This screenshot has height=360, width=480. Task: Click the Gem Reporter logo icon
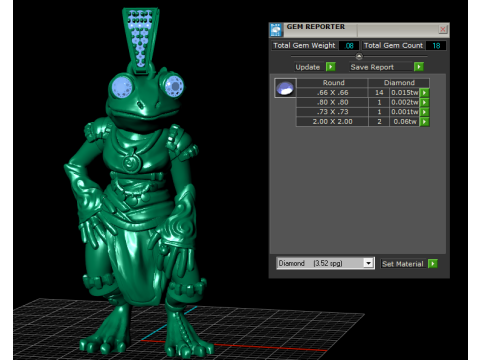tap(276, 30)
